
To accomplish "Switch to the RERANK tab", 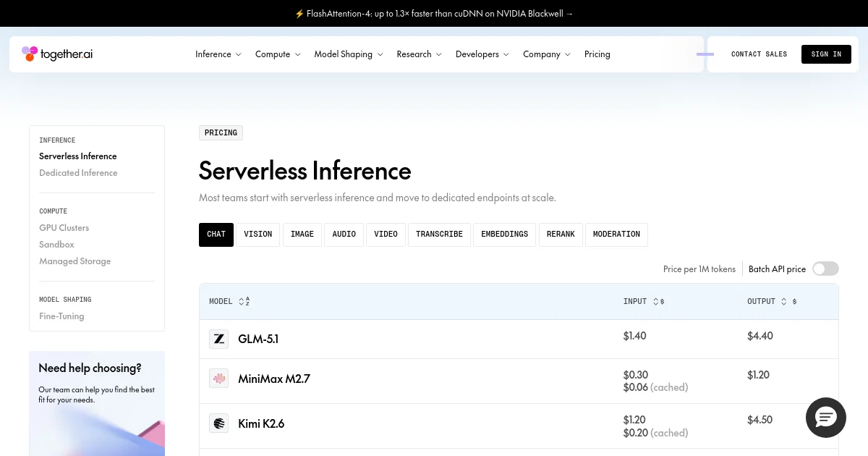I will [x=561, y=235].
